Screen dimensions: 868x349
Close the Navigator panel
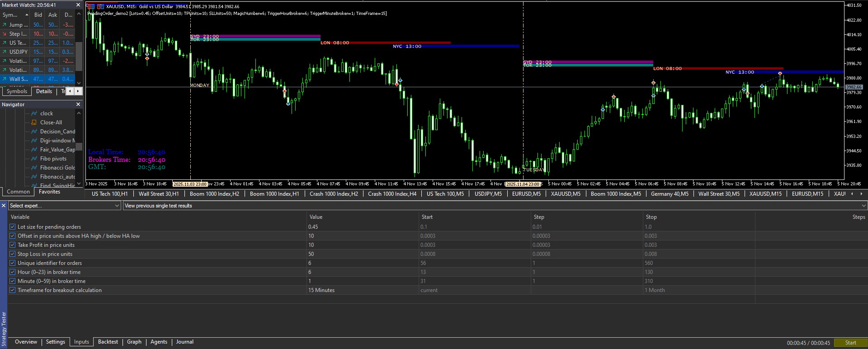[x=78, y=104]
